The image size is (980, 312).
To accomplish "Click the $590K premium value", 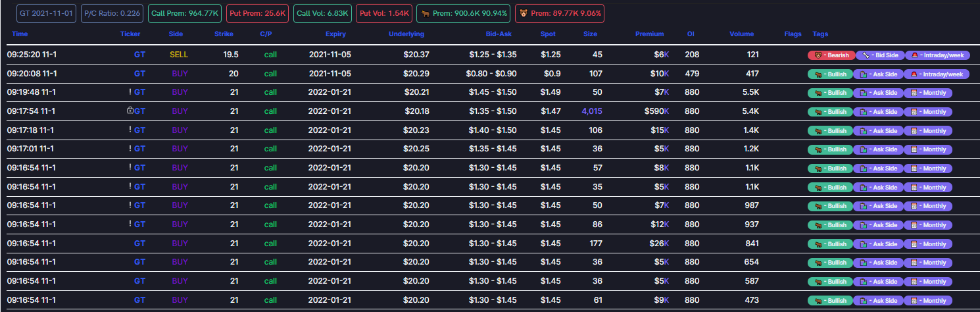I will click(656, 112).
